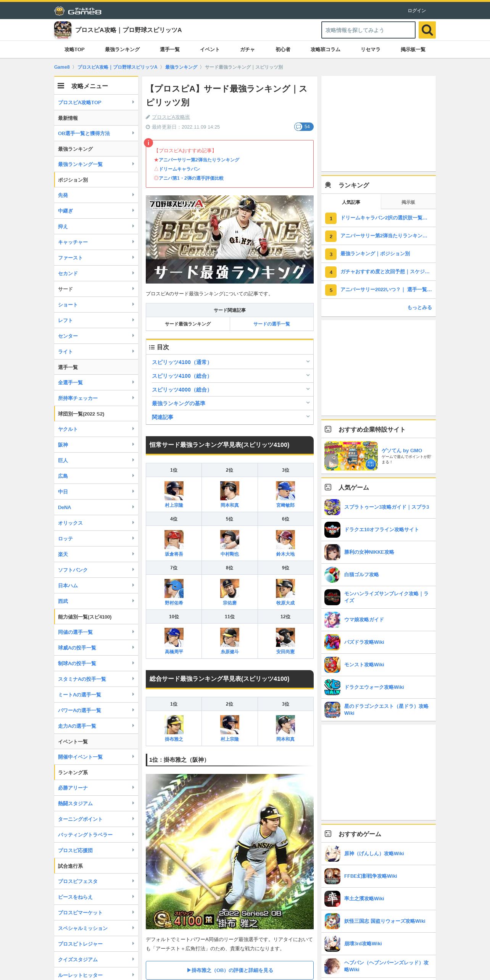This screenshot has width=490, height=980.
Task: Open 宗佑磨 player icon
Action: (230, 588)
